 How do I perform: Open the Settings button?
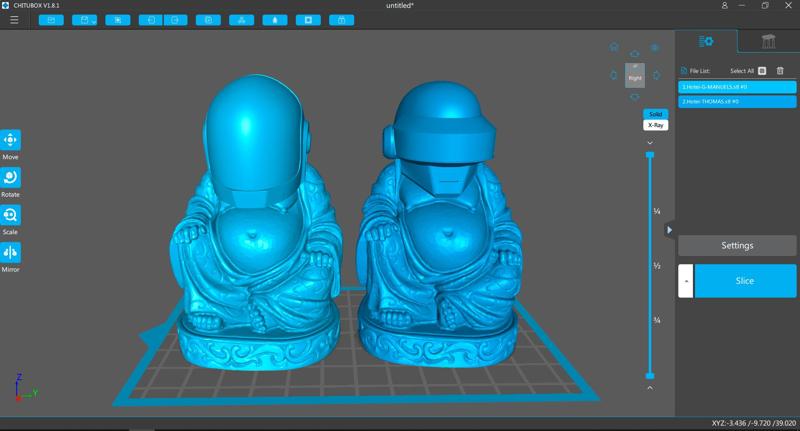[737, 245]
